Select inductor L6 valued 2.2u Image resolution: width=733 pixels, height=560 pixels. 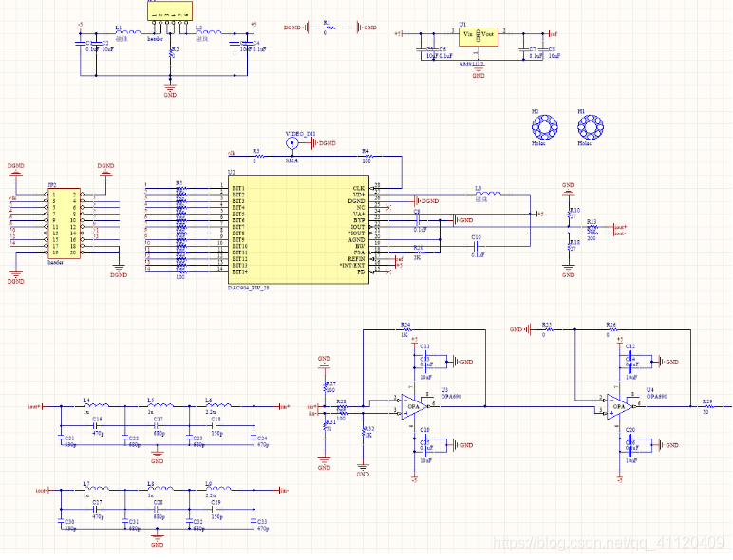click(218, 405)
